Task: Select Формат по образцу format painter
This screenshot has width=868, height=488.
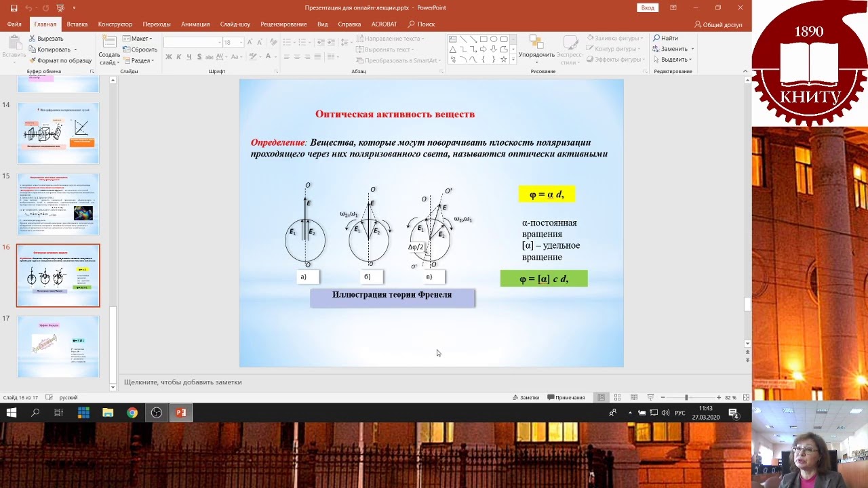Action: pos(60,60)
